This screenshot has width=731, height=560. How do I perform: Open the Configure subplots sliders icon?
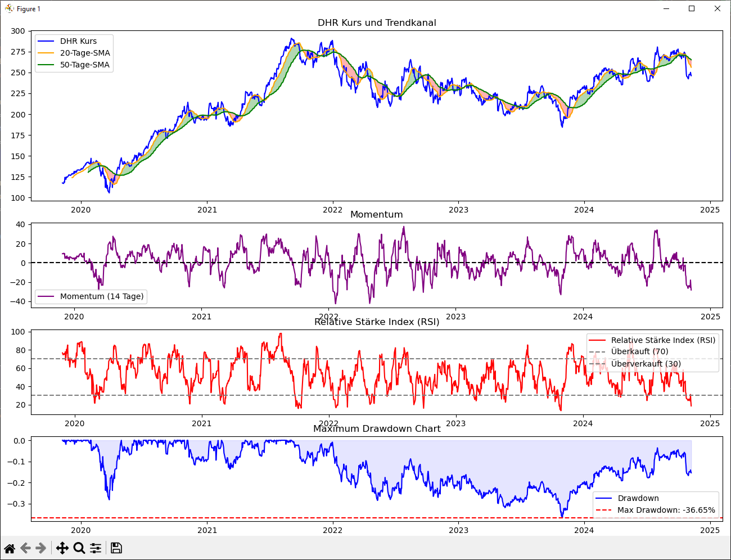coord(96,548)
